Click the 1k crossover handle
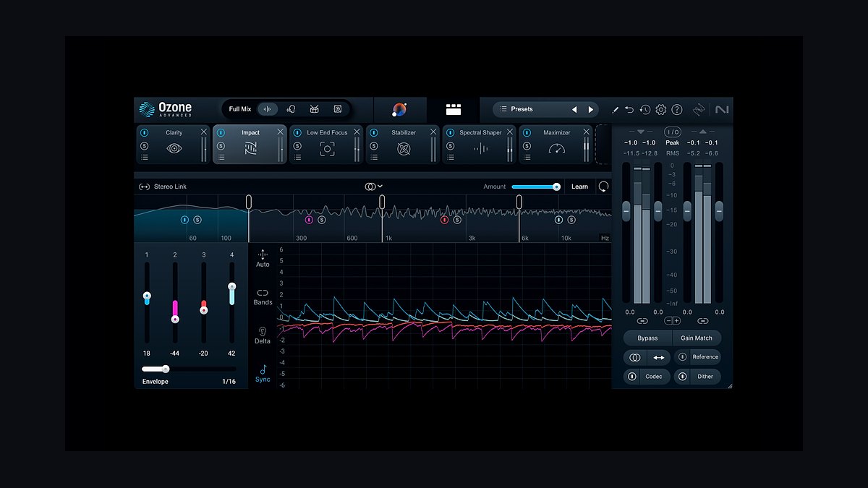The width and height of the screenshot is (868, 488). pyautogui.click(x=382, y=202)
